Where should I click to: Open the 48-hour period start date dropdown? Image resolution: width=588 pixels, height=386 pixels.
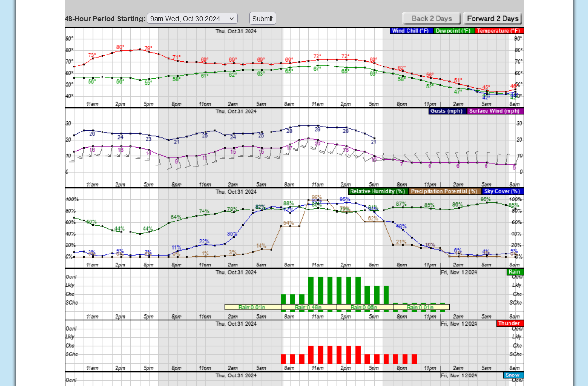click(x=192, y=19)
